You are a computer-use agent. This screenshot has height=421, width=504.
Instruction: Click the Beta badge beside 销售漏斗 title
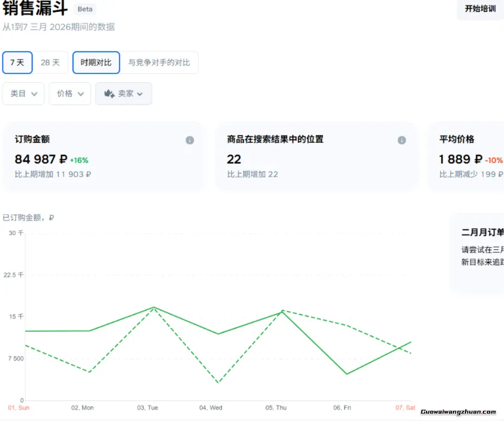click(x=85, y=9)
